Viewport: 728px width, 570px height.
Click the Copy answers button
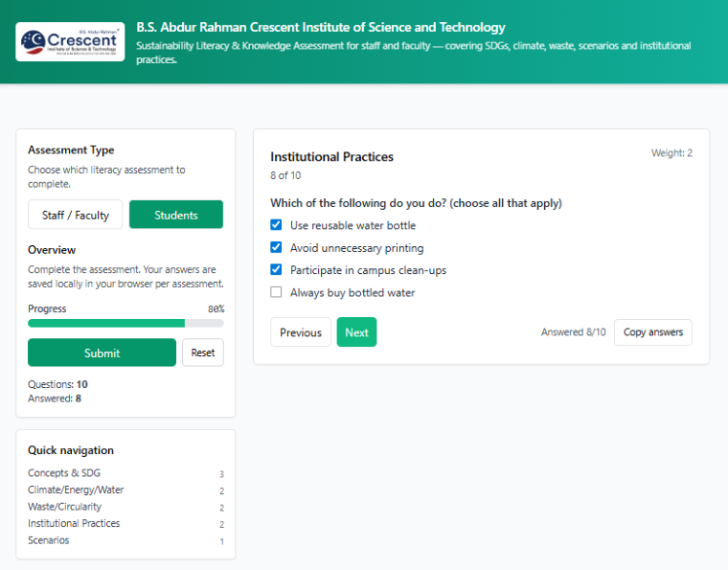[653, 332]
